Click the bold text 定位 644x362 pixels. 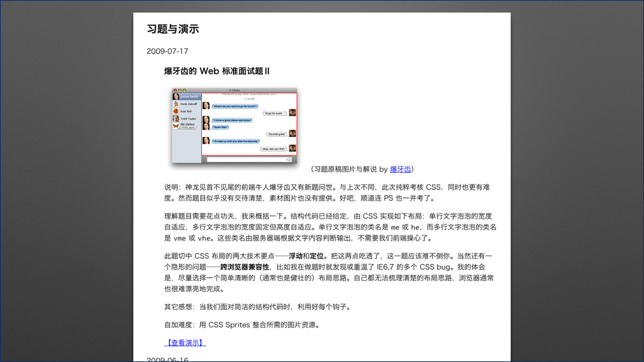(317, 256)
